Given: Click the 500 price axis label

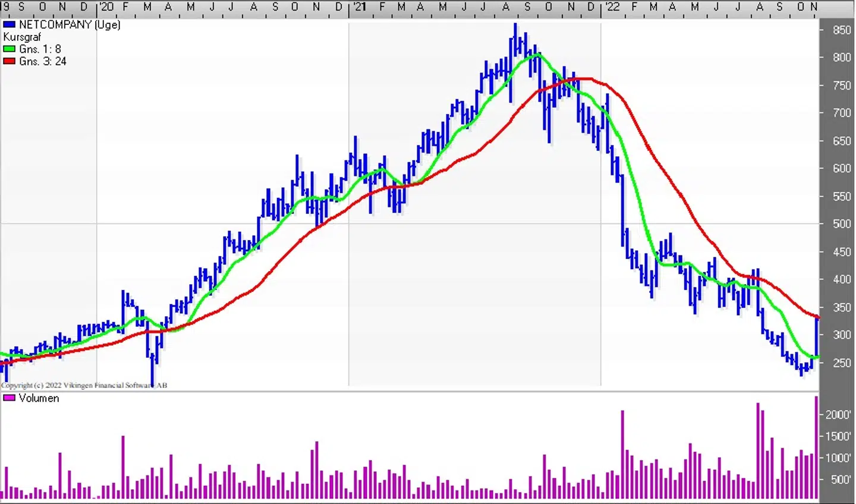Looking at the screenshot, I should (x=842, y=224).
